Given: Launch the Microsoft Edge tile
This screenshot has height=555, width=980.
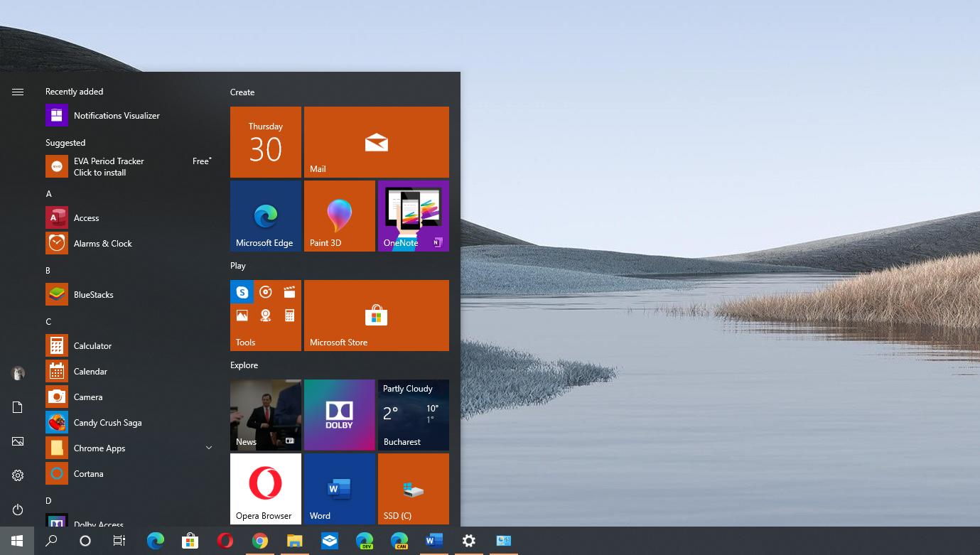Looking at the screenshot, I should (266, 216).
